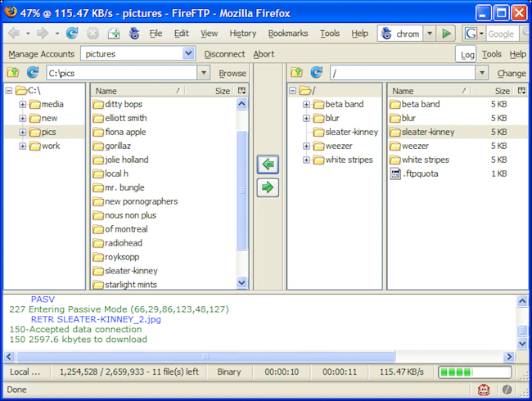Select blur in remote file list
This screenshot has width=532, height=401.
pyautogui.click(x=408, y=118)
